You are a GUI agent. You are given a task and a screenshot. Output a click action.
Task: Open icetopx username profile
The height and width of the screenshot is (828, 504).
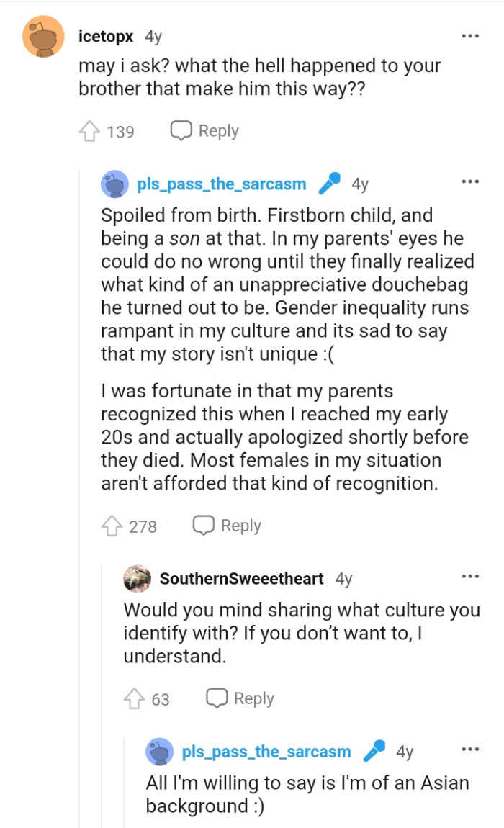(105, 36)
